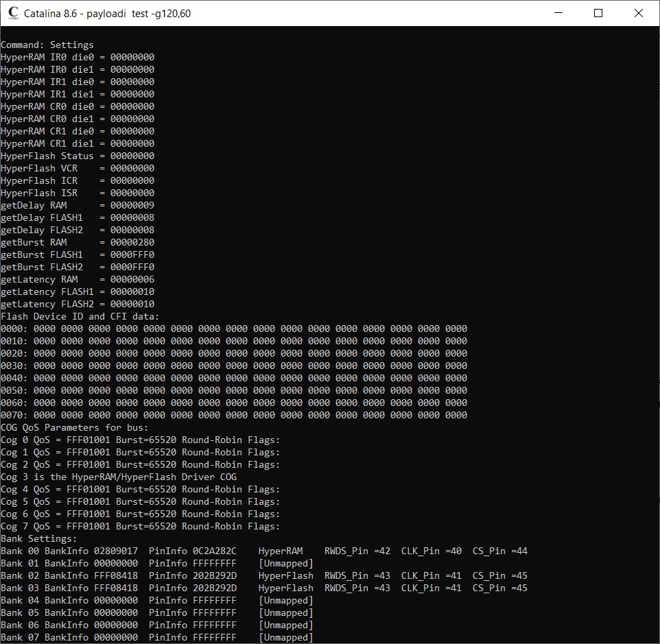Click the CFI data row address '0040:'
Screen dimensions: 660x644
[x=14, y=378]
